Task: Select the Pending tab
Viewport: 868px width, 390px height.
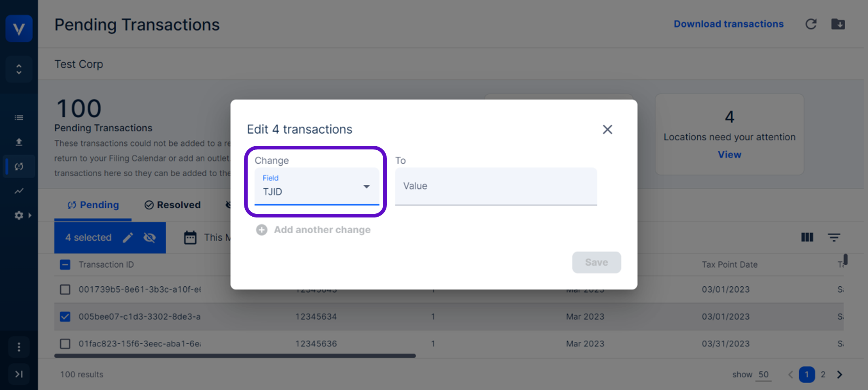Action: (x=93, y=205)
